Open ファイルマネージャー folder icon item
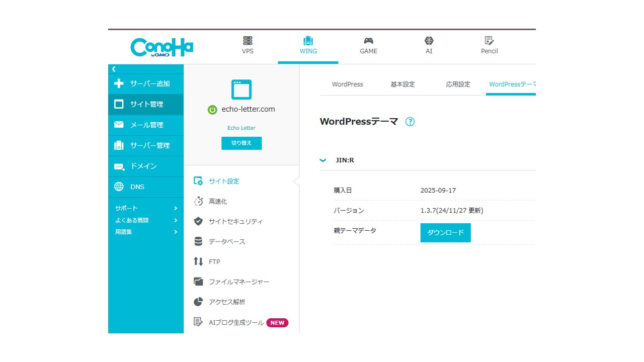This screenshot has height=362, width=644. (199, 282)
